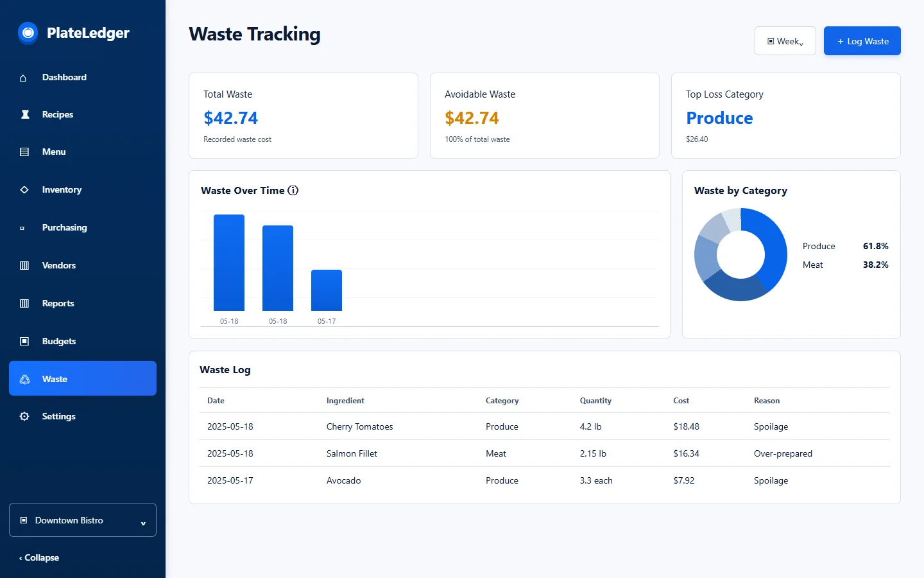Select Vendors in the sidebar
This screenshot has width=924, height=578.
[x=83, y=265]
